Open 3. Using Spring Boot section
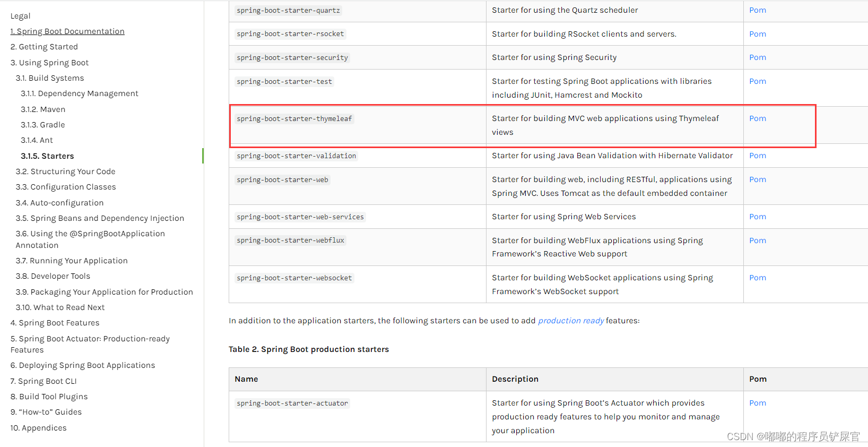Screen dimensions: 868x447 click(49, 63)
